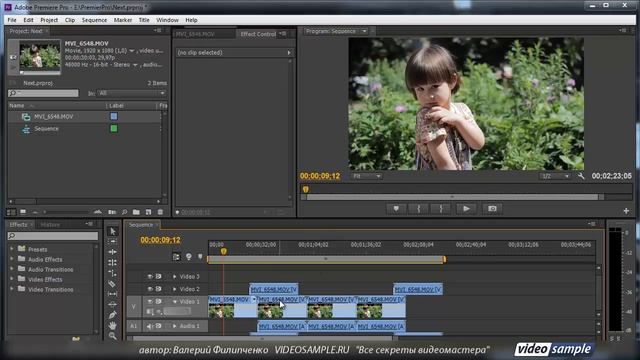Click the timeline timecode 00:00:09:12
The height and width of the screenshot is (360, 640).
tap(160, 240)
